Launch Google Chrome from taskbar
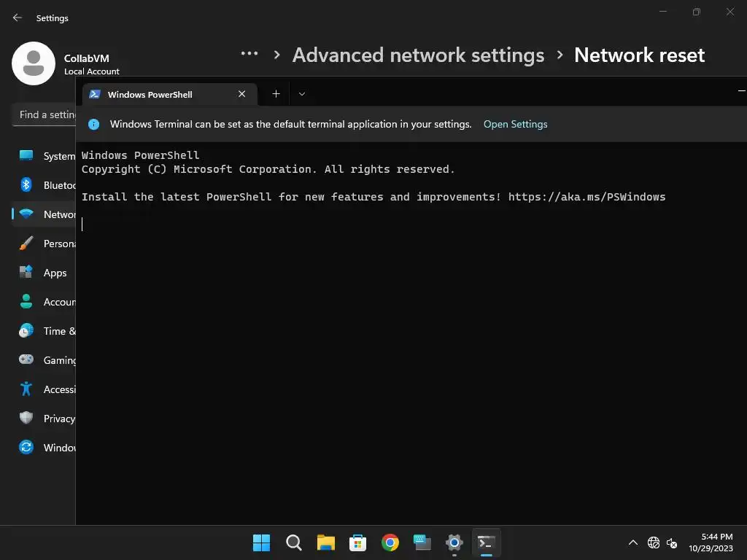The height and width of the screenshot is (560, 747). point(390,542)
